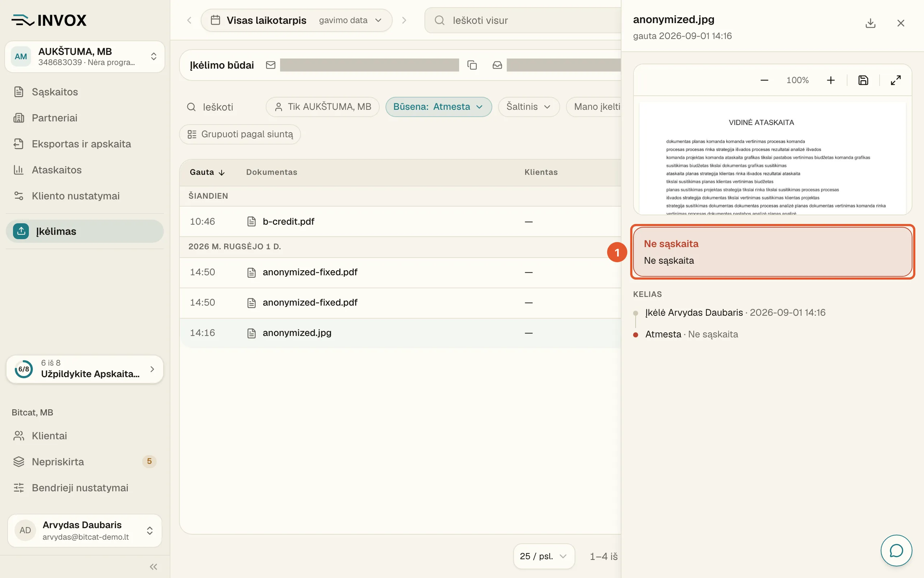Expand Arvydas Daubaris user menu
The height and width of the screenshot is (578, 924).
pyautogui.click(x=85, y=531)
